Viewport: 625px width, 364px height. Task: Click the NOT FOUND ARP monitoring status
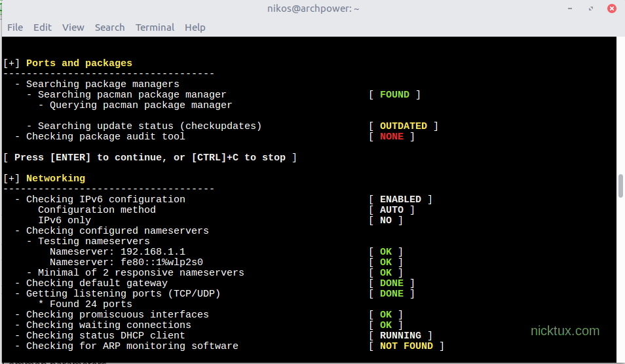[x=406, y=346]
